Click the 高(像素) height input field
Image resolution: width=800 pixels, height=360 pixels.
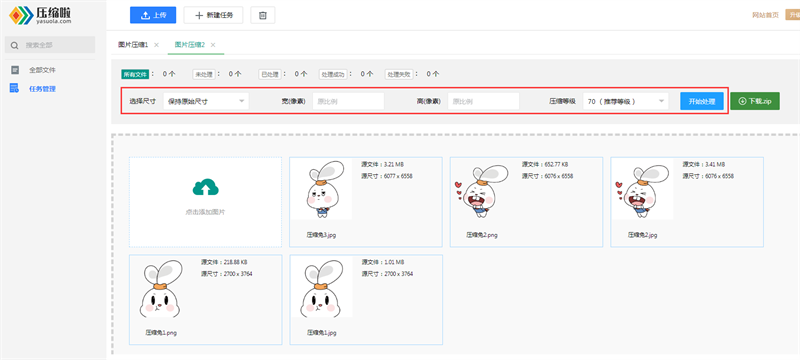(x=483, y=101)
